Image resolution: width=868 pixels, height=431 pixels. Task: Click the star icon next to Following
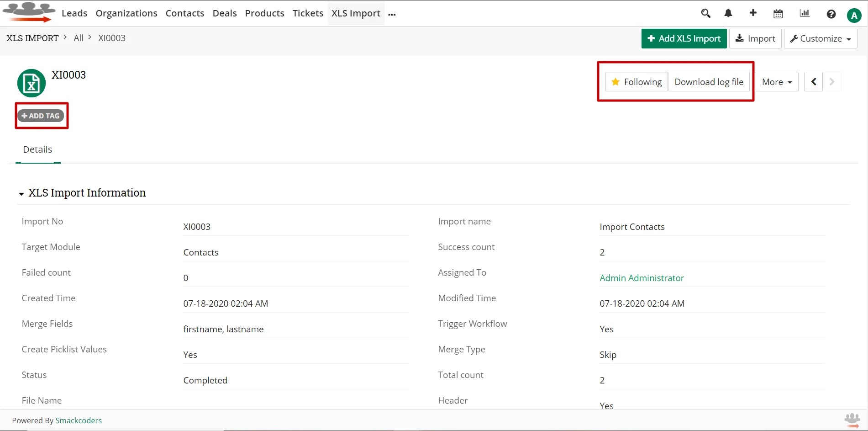tap(616, 81)
